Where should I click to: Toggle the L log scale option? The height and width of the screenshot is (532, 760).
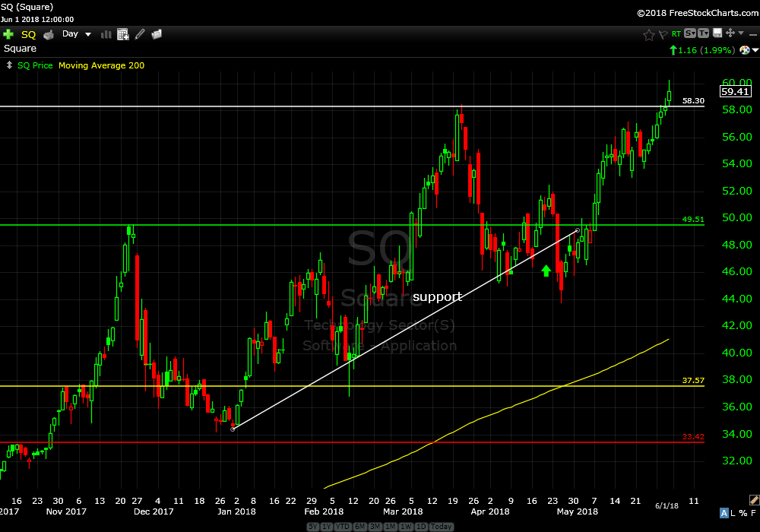tap(733, 513)
